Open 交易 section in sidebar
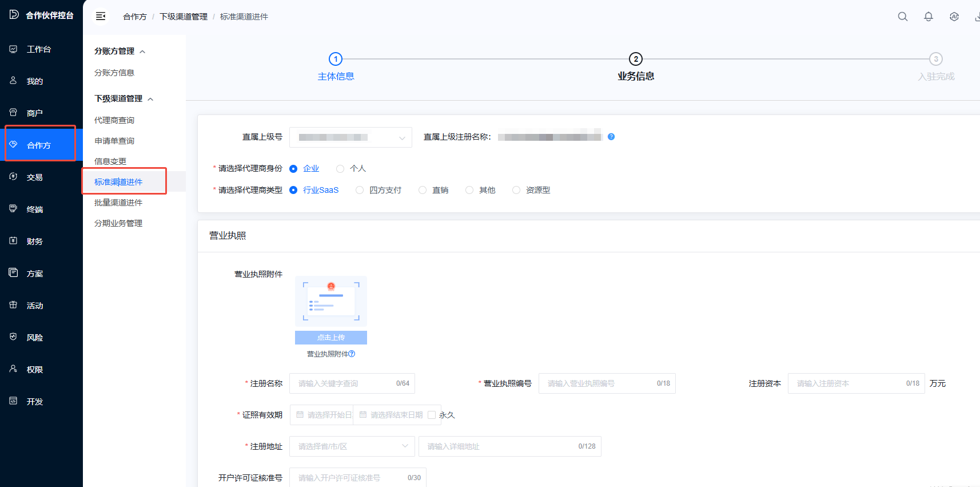This screenshot has height=487, width=980. (34, 177)
